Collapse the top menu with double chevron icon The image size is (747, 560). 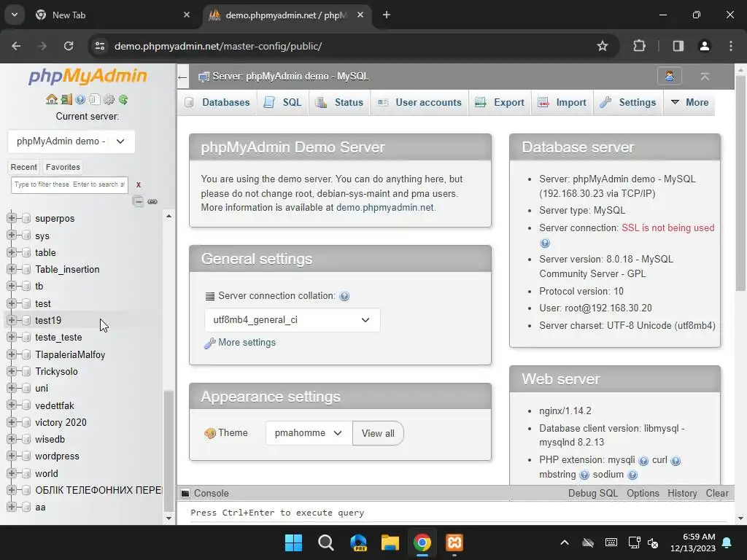pos(705,76)
